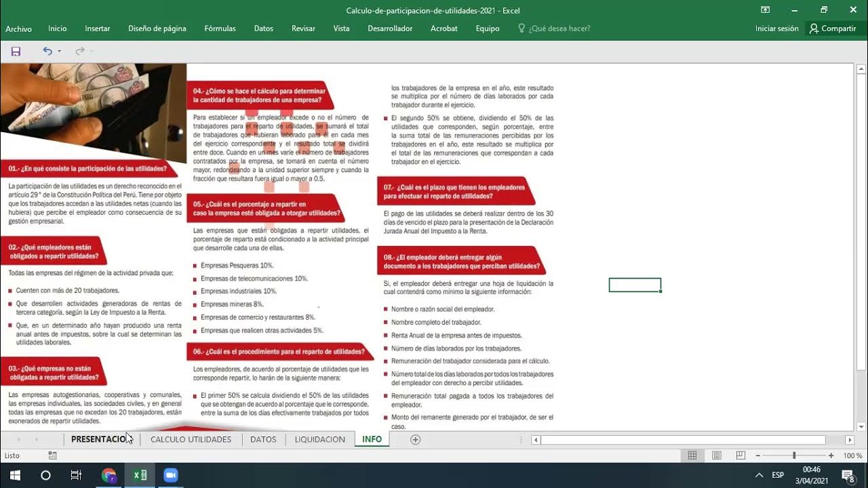This screenshot has height=488, width=868.
Task: Switch to the Inicio ribbon tab
Action: tap(58, 28)
